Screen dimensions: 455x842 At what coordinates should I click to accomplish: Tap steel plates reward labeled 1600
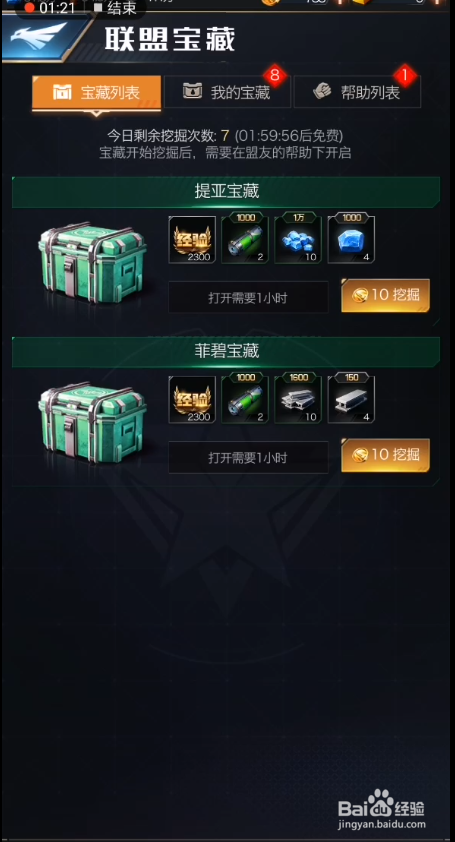[x=298, y=398]
